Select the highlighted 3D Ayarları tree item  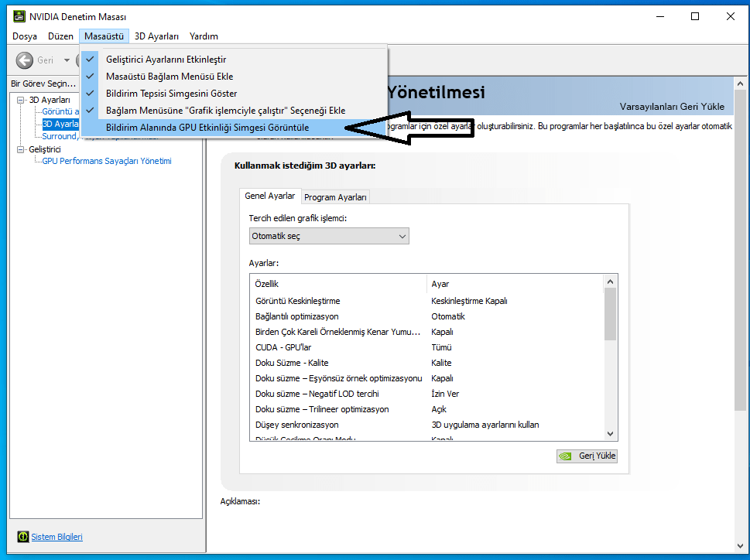click(60, 124)
